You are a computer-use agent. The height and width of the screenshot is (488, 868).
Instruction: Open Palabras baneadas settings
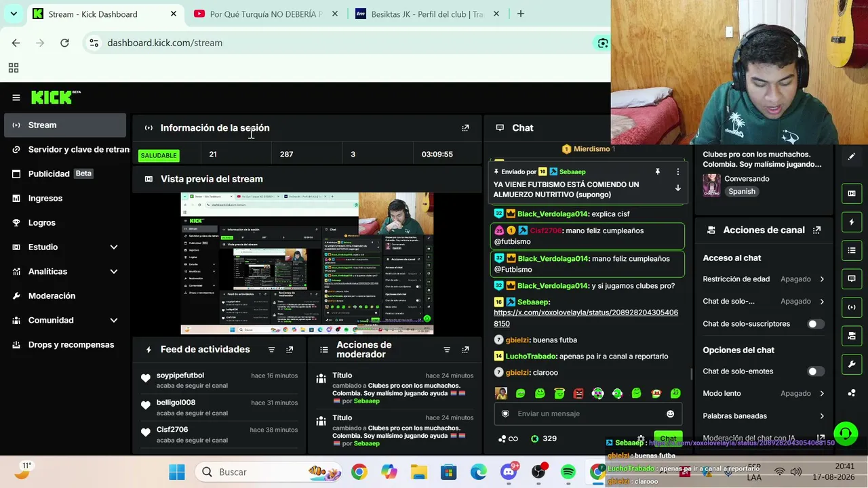pyautogui.click(x=764, y=416)
